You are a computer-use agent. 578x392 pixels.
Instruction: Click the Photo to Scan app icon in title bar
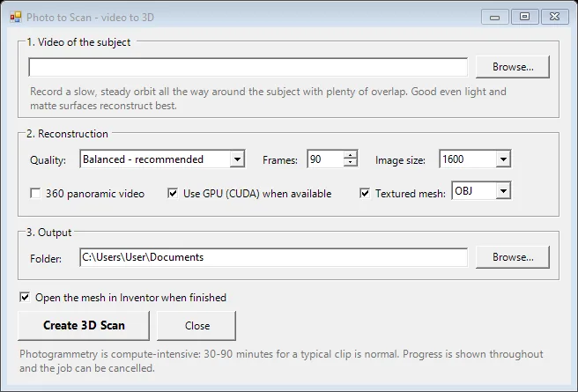[16, 18]
